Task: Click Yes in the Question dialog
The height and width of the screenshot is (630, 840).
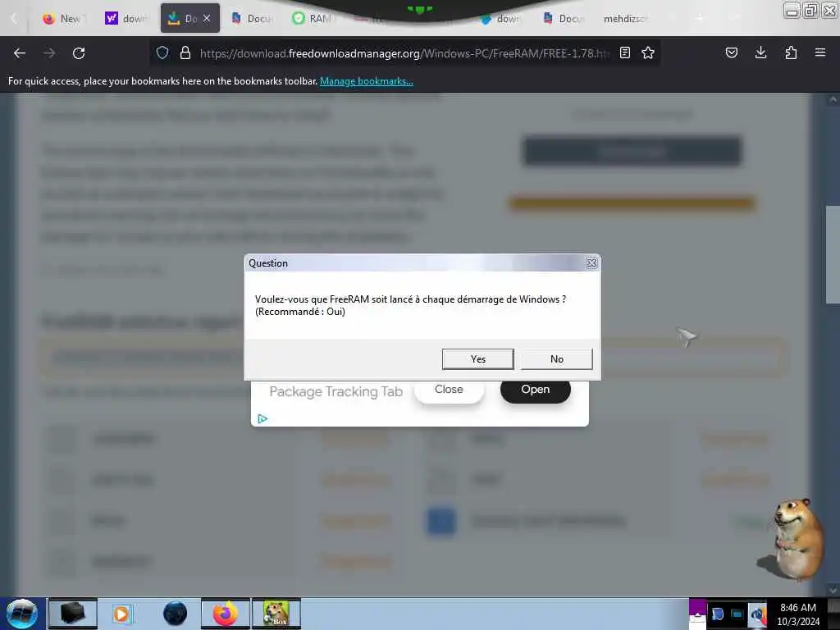Action: [x=477, y=359]
